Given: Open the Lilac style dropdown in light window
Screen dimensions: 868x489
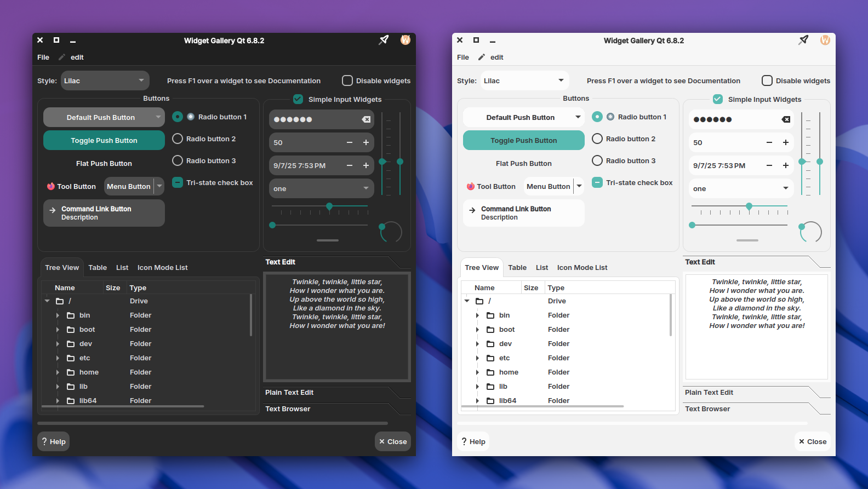Looking at the screenshot, I should coord(525,80).
